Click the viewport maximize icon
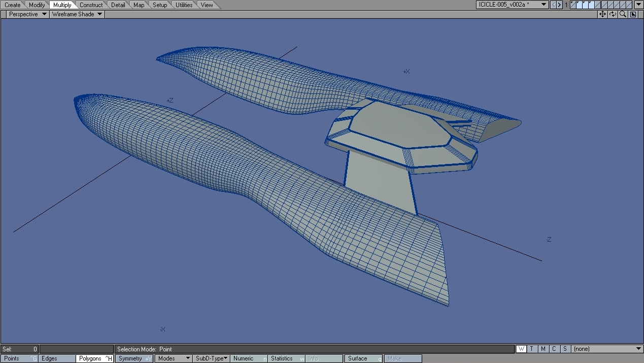Viewport: 644px width, 363px height. [x=633, y=14]
